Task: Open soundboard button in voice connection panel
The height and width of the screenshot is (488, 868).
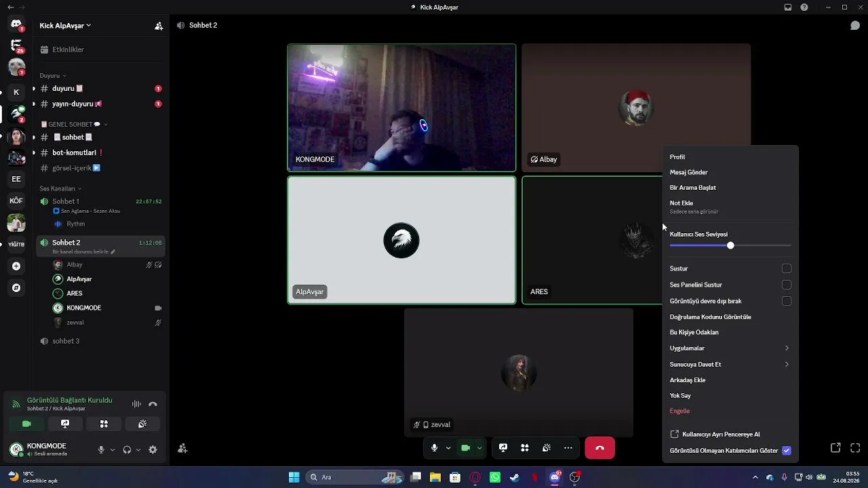Action: click(142, 424)
